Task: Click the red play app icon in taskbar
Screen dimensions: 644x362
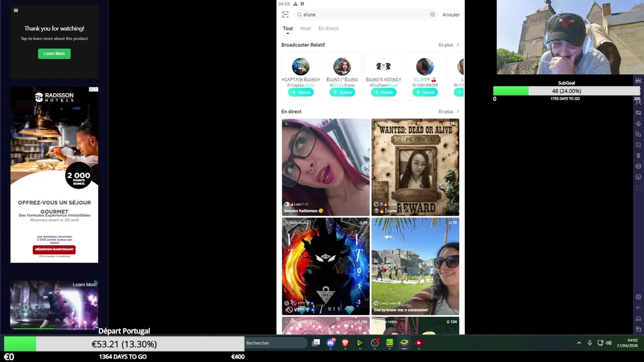Action: click(419, 343)
